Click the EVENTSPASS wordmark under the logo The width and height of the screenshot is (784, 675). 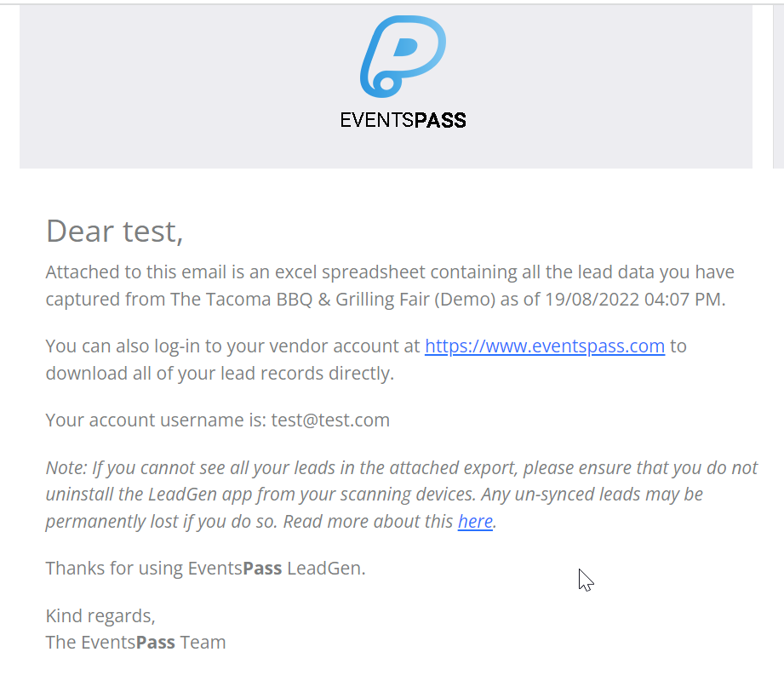[x=403, y=121]
